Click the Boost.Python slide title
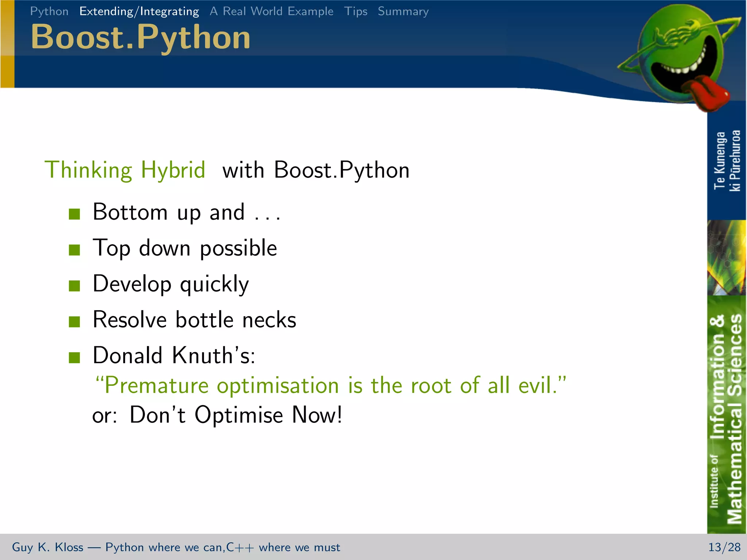The width and height of the screenshot is (747, 560). [x=141, y=38]
